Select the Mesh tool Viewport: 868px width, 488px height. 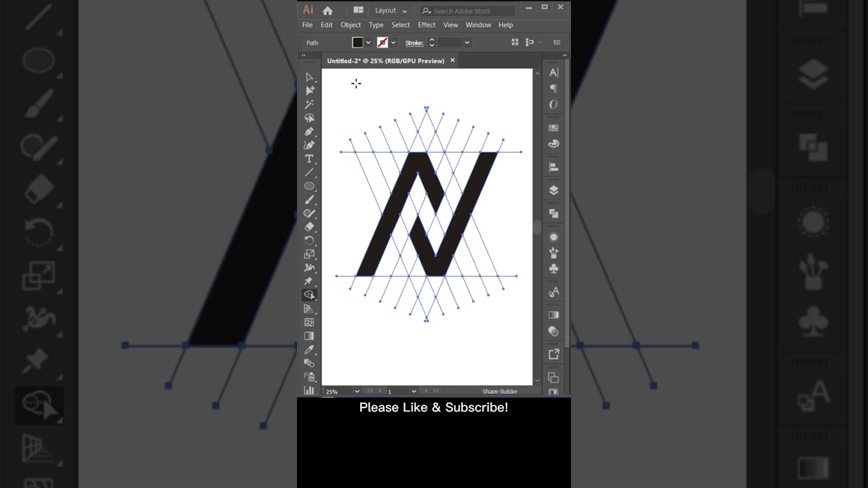(309, 322)
